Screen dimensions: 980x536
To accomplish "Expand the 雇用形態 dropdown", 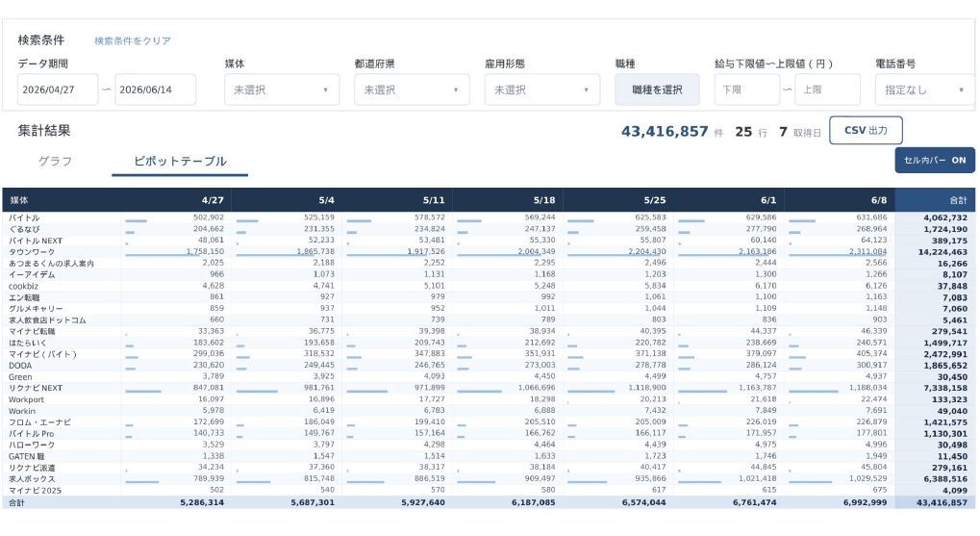I will click(541, 89).
